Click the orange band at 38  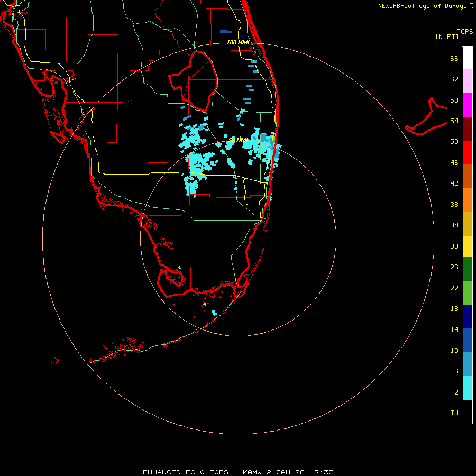[x=467, y=199]
